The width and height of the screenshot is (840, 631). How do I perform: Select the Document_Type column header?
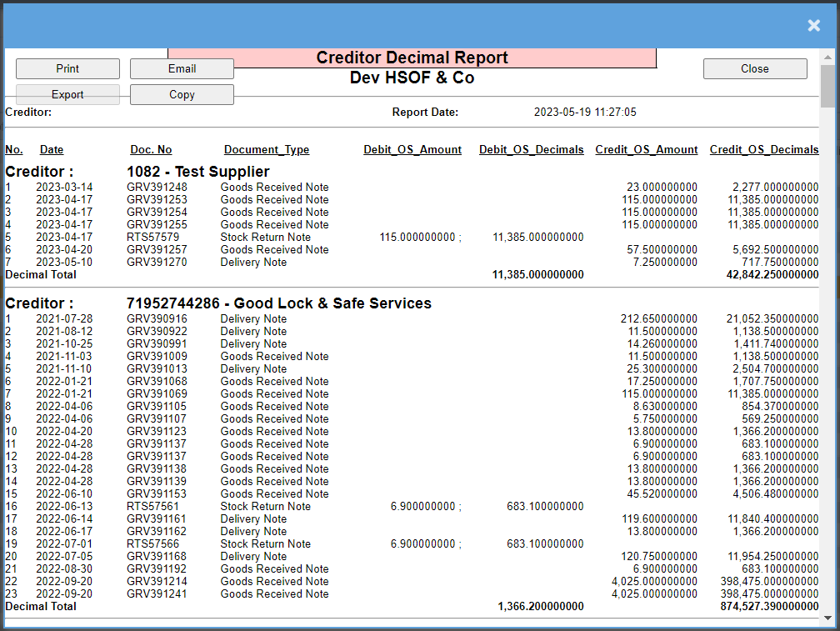pos(267,150)
